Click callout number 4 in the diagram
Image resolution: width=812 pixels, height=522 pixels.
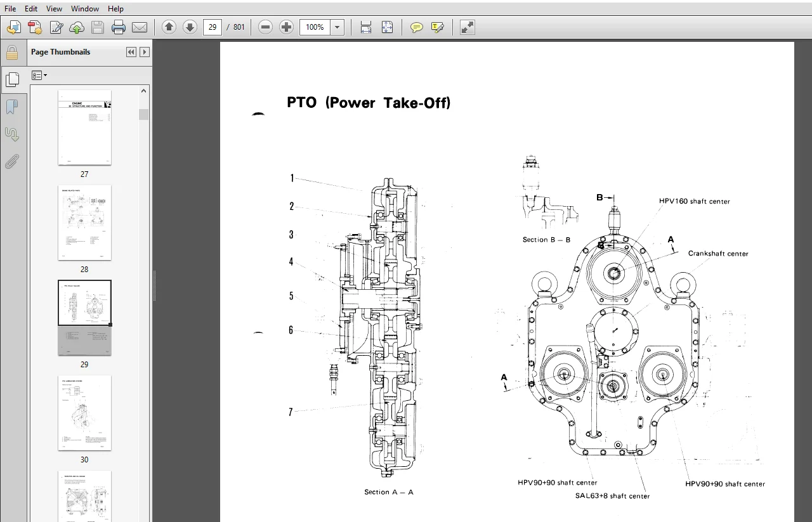291,261
